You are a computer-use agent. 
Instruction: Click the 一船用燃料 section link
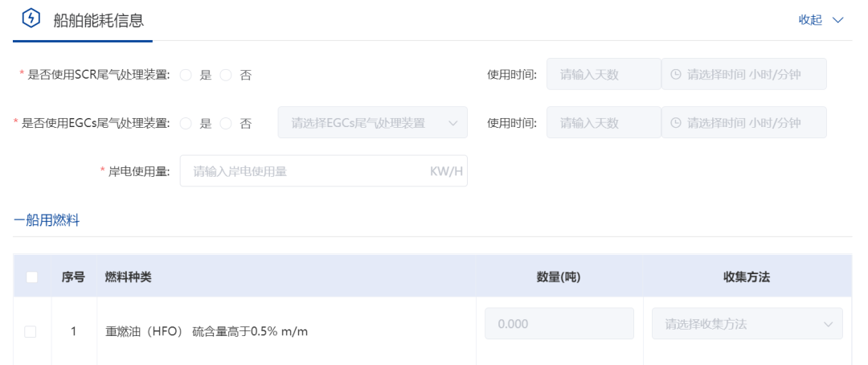point(47,220)
